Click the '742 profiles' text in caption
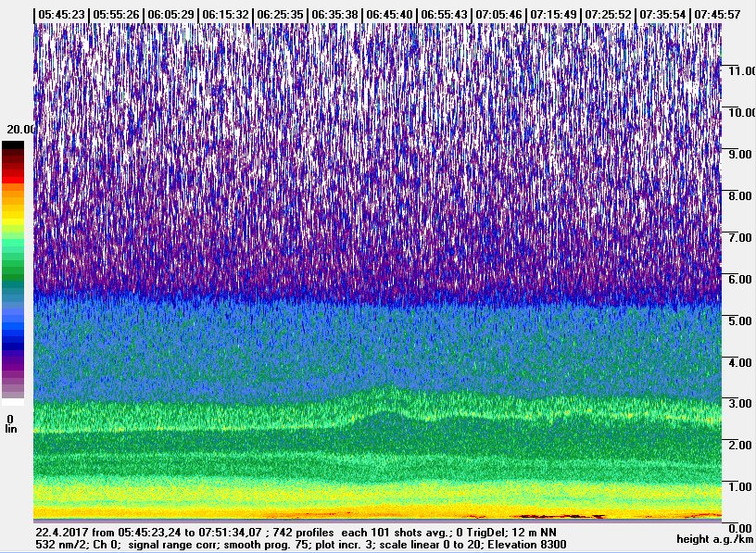This screenshot has width=756, height=553. [303, 533]
